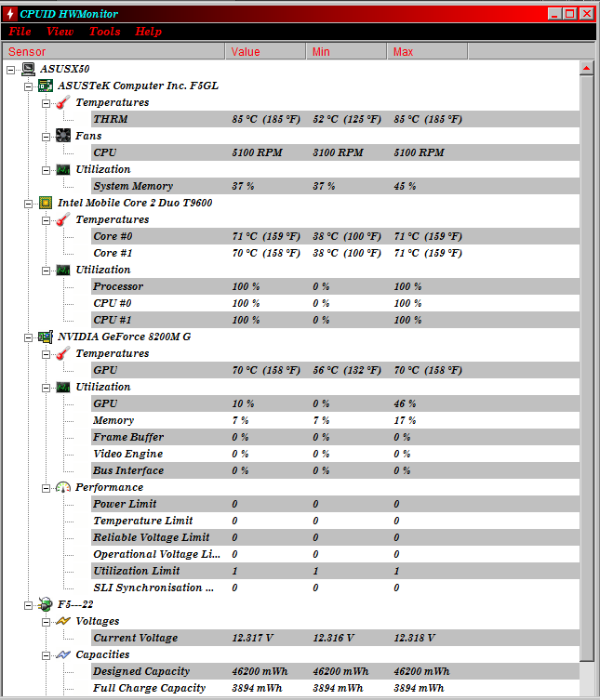Select the Core #1 temperature row

[335, 253]
